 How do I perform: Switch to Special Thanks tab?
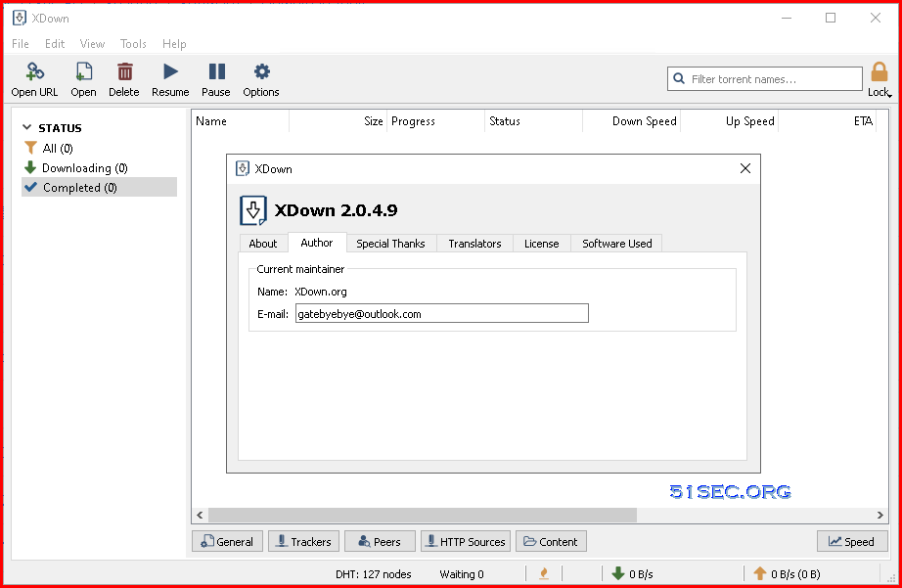tap(390, 244)
